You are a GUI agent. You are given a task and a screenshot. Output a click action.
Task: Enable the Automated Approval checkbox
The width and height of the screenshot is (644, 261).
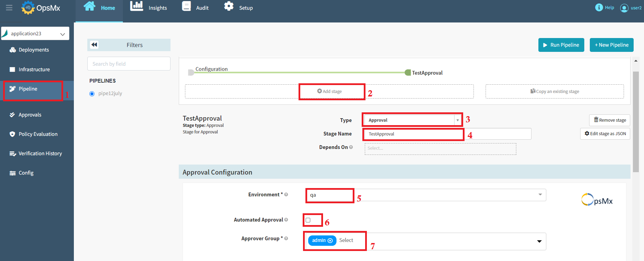point(308,220)
